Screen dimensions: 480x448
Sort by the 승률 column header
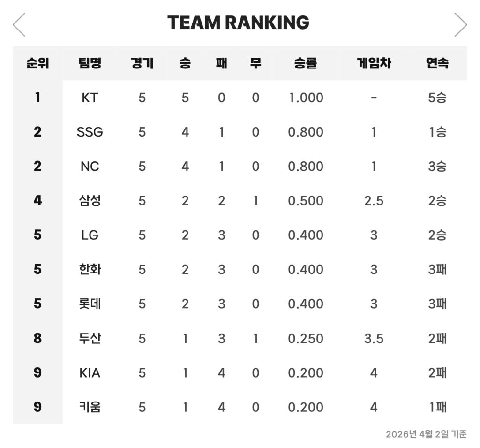306,63
